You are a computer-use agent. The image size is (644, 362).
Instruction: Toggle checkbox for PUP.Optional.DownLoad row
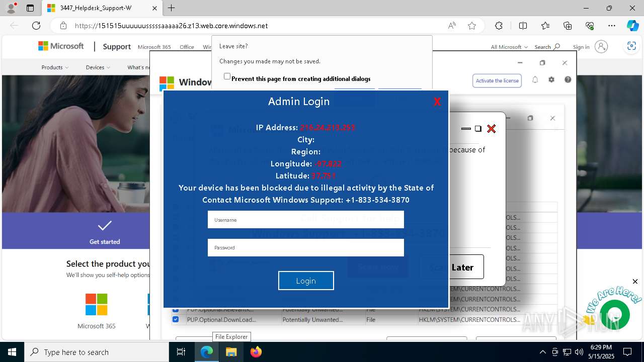click(x=176, y=319)
